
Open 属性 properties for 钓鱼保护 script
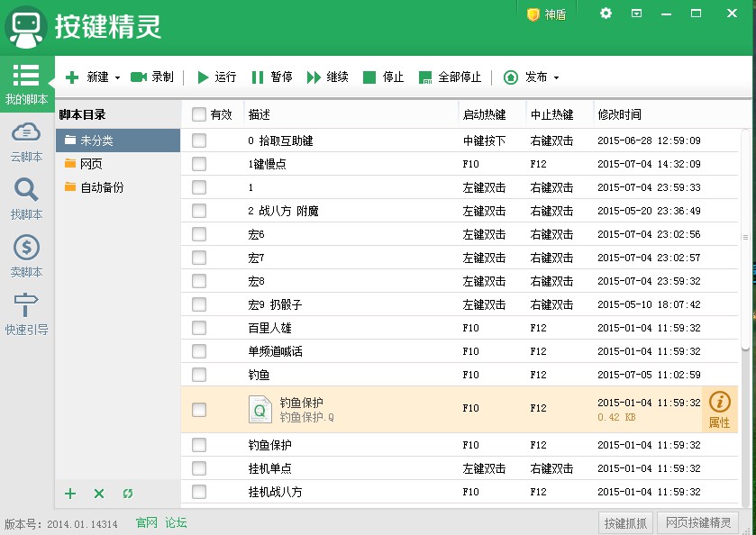click(x=719, y=410)
